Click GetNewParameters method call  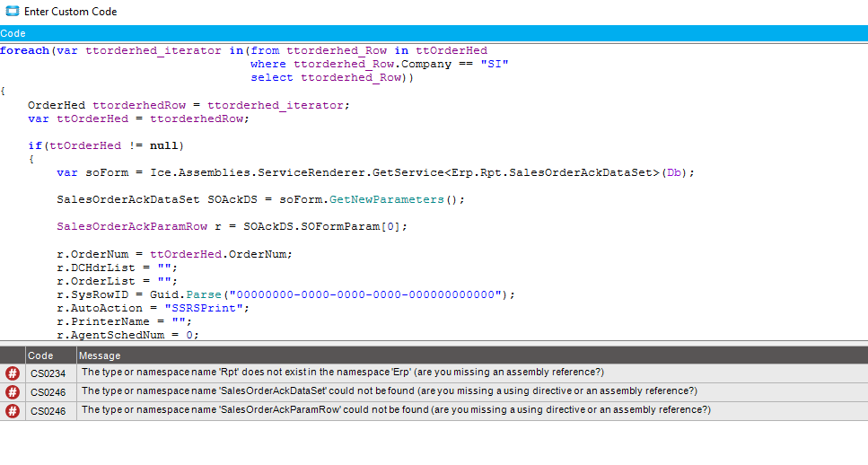coord(386,200)
